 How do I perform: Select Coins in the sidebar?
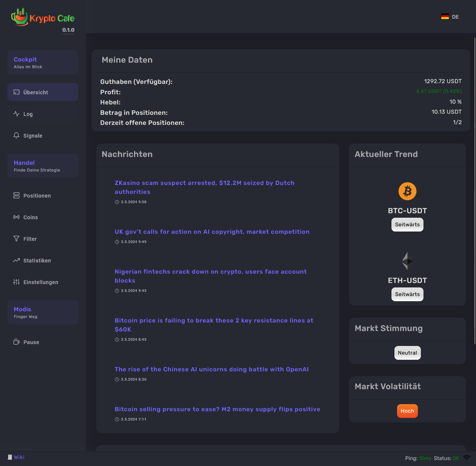click(x=31, y=217)
